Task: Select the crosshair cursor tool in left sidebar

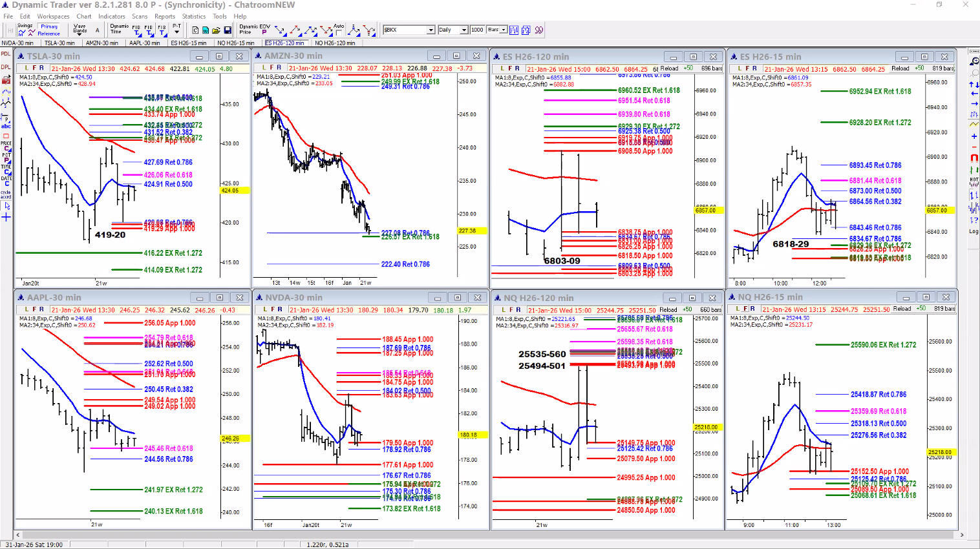Action: (x=6, y=218)
